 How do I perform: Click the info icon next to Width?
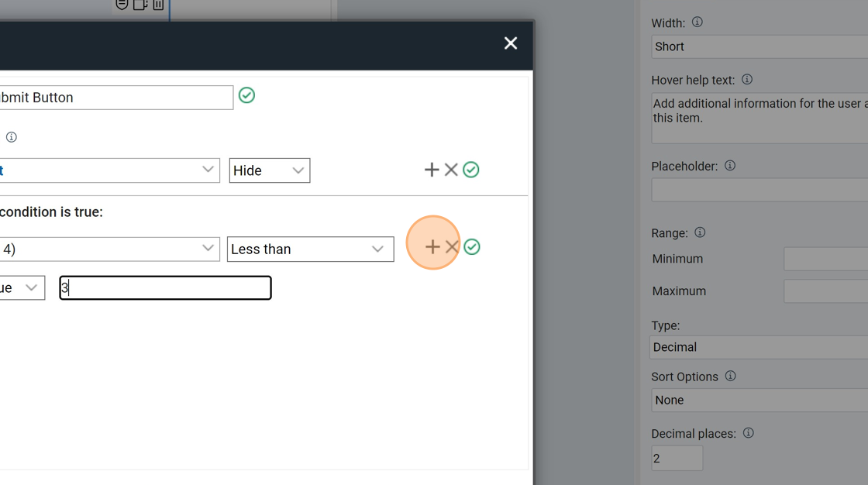click(697, 22)
